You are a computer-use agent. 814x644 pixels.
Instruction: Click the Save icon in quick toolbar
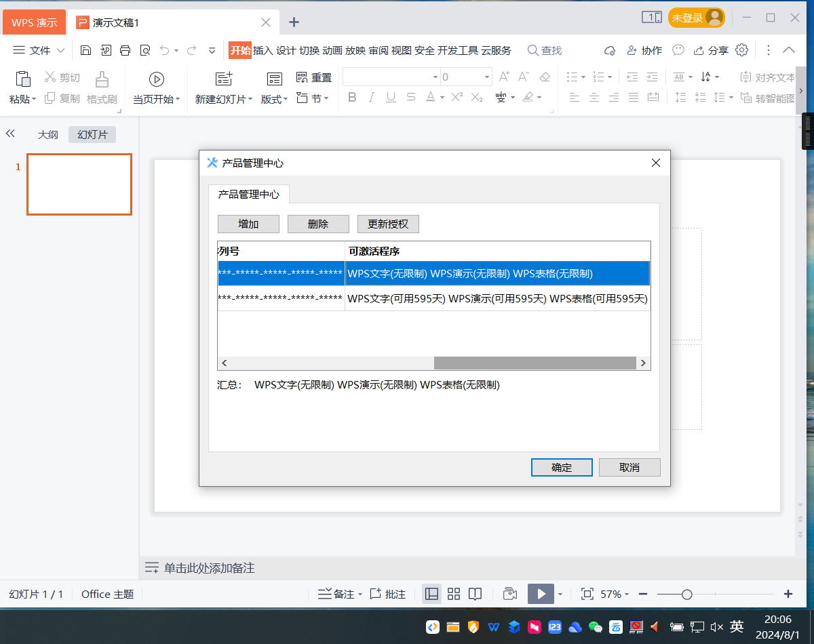[85, 50]
